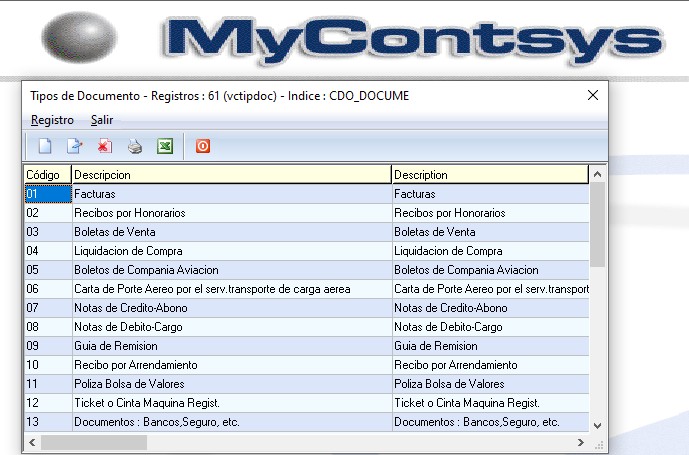The image size is (689, 455).
Task: Click the Código column header
Action: point(47,175)
